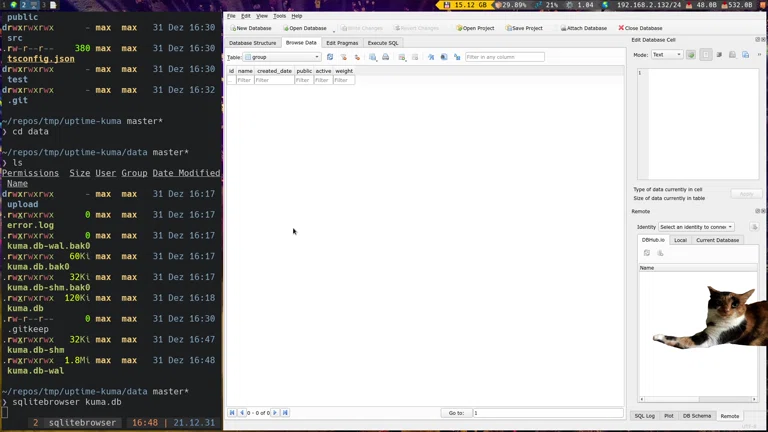This screenshot has width=768, height=432.
Task: Open the View menu
Action: [x=262, y=16]
